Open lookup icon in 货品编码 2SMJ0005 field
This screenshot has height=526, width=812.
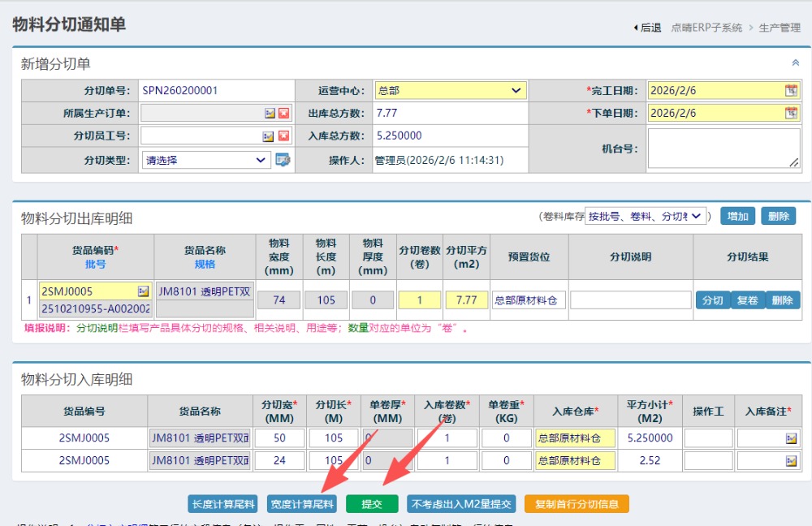pos(143,291)
